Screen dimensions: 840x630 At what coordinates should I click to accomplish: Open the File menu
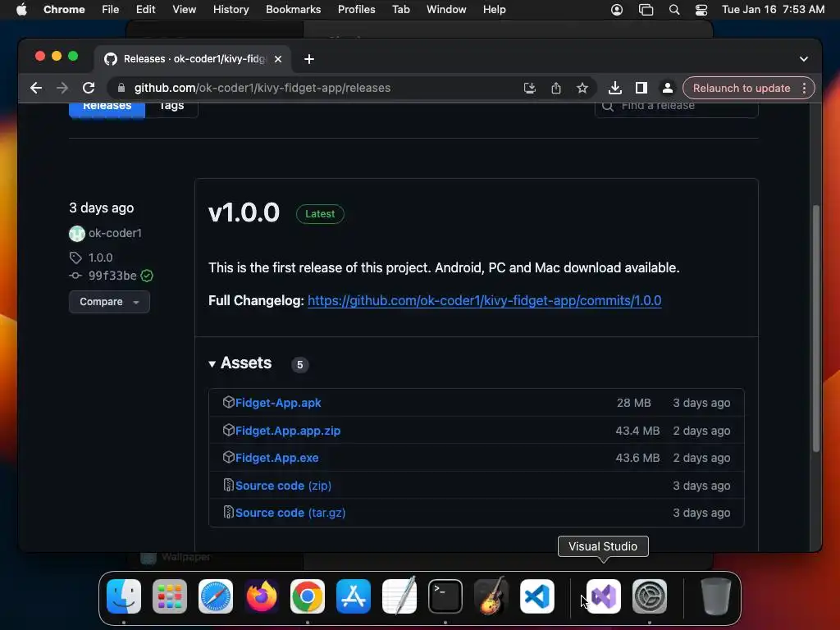click(x=111, y=10)
